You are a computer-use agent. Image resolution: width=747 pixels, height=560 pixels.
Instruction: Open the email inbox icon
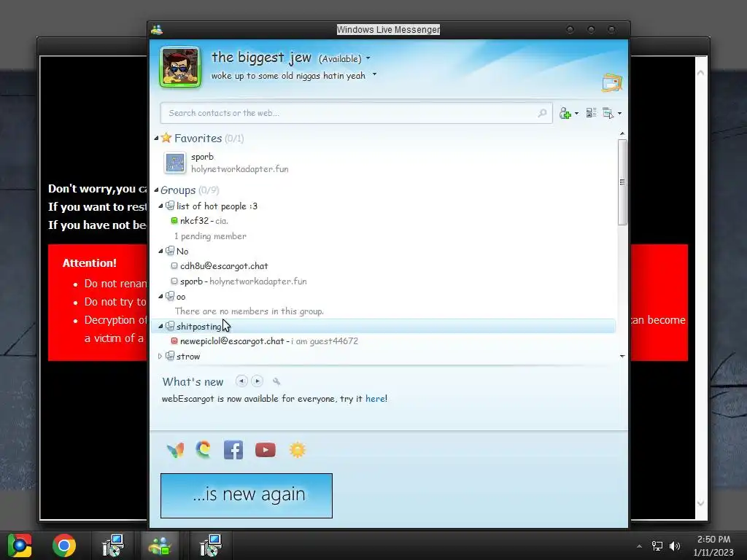tap(612, 82)
